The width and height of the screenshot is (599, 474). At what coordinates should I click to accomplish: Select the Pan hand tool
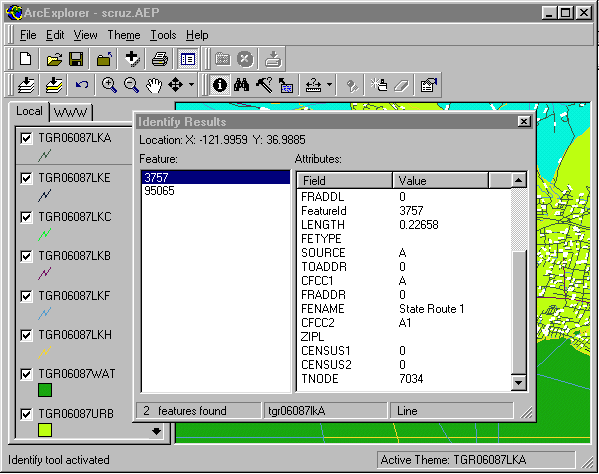(154, 85)
